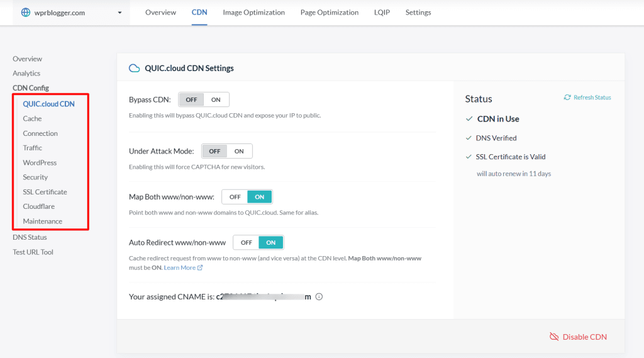Switch to the LQIP tab
The width and height of the screenshot is (644, 358).
(382, 13)
